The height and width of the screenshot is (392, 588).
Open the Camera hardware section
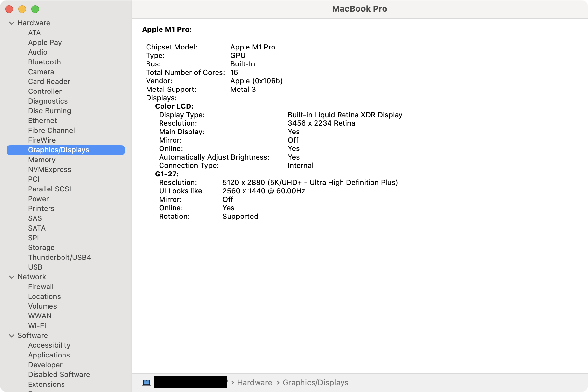[41, 72]
